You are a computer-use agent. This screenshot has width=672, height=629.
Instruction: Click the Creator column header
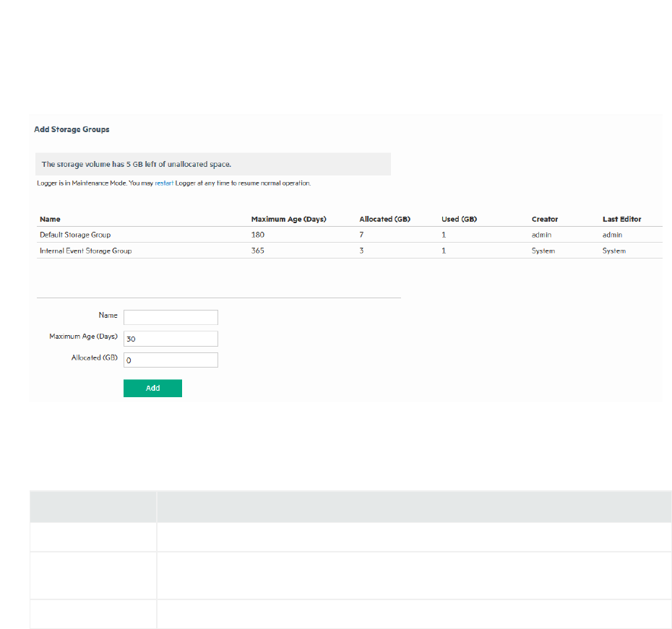point(544,219)
